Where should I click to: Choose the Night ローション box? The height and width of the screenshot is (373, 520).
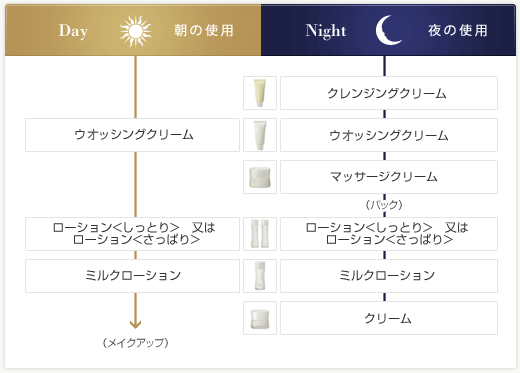point(389,234)
